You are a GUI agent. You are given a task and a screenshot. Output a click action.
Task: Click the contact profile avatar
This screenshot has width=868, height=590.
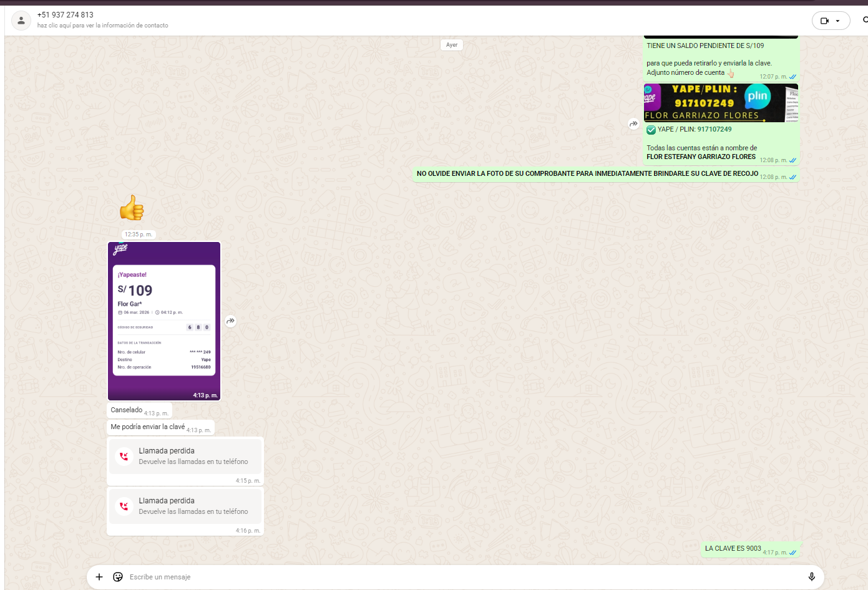point(21,21)
